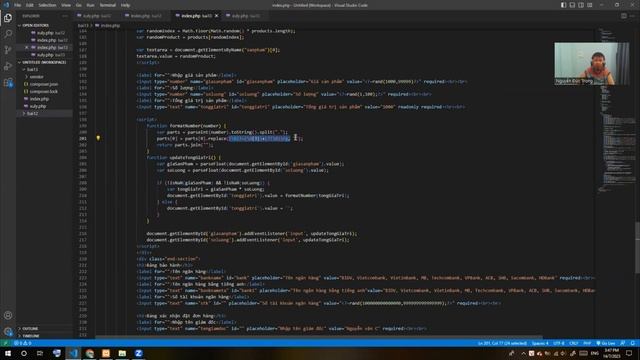Open the Edit menu
Viewport: 640px width, 360px height.
click(x=30, y=5)
